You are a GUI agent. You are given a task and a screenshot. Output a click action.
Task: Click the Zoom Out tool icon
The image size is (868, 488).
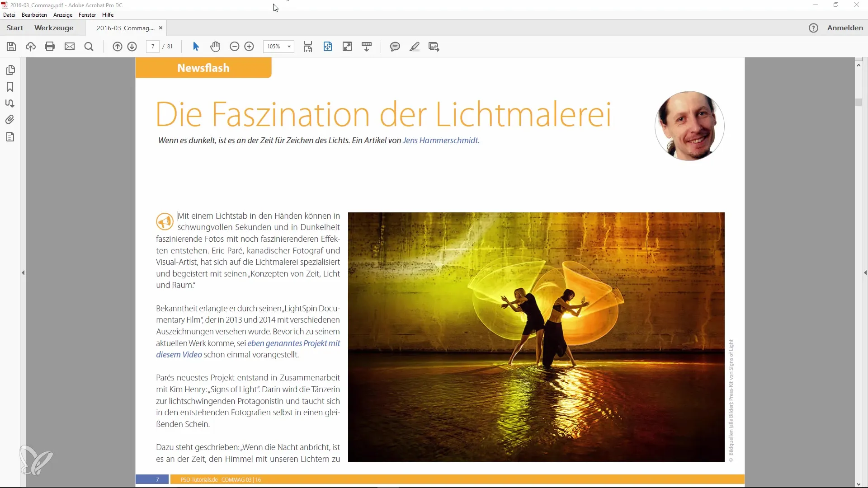234,47
